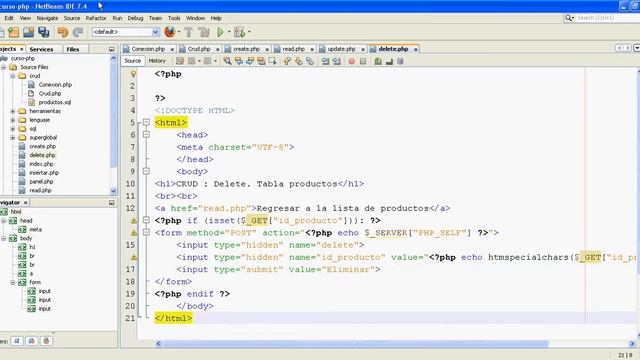640x360 pixels.
Task: Open the Tools menu
Action: click(174, 18)
